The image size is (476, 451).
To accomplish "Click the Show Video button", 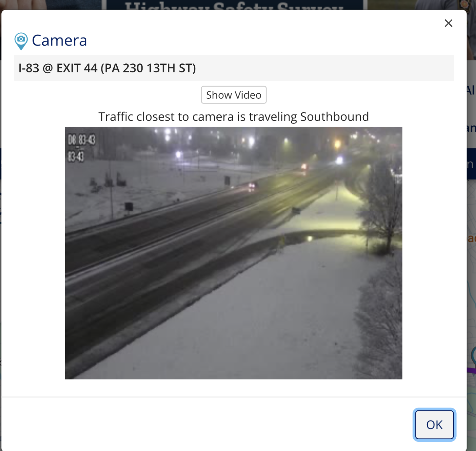I will tap(234, 95).
